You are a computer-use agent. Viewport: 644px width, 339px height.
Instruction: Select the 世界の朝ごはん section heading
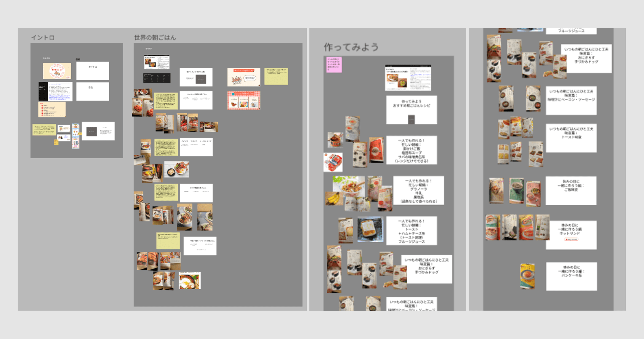coord(155,38)
